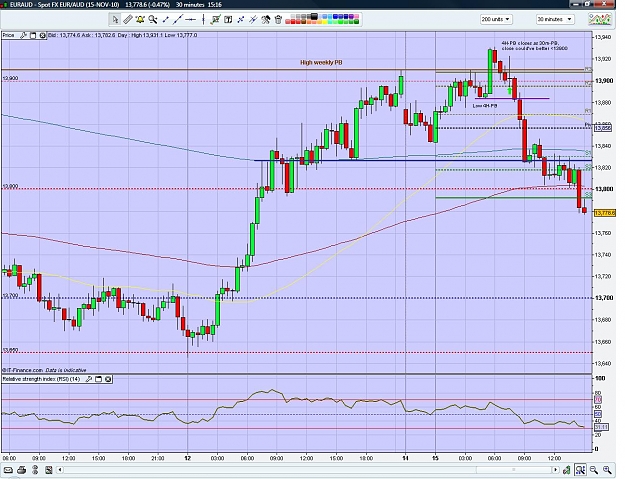The image size is (625, 479).
Task: Click the RSI panel window icon
Action: point(98,379)
